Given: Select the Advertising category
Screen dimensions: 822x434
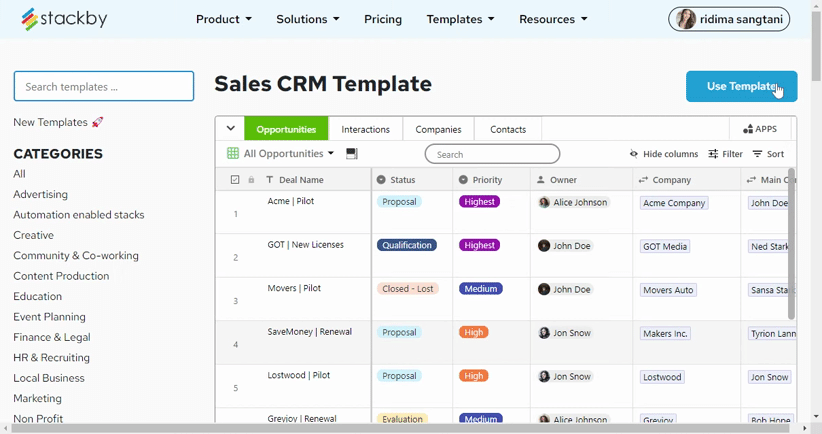Looking at the screenshot, I should tap(40, 194).
